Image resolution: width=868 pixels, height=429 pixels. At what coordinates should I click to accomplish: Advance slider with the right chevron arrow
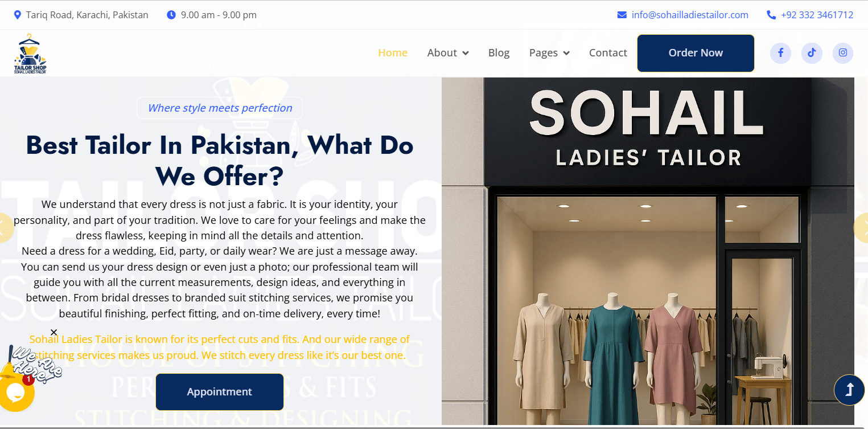pos(863,228)
